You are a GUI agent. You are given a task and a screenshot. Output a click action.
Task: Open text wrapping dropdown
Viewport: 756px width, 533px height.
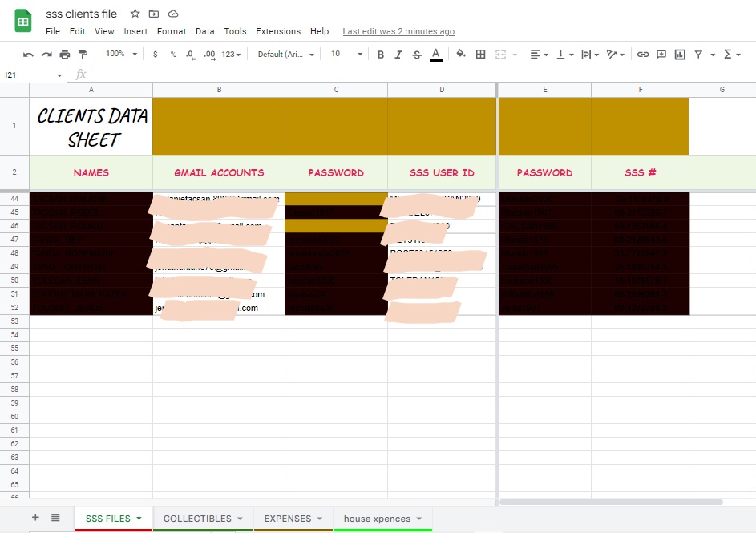click(x=590, y=55)
